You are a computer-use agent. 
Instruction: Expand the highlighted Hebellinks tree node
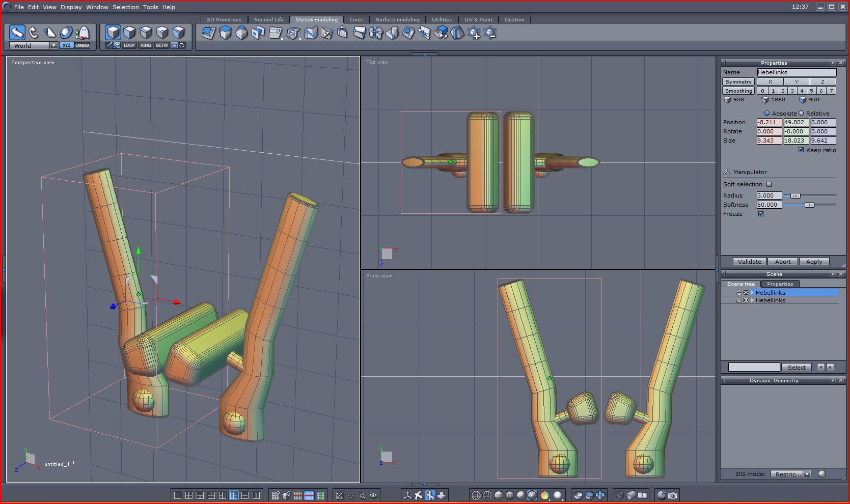point(752,293)
